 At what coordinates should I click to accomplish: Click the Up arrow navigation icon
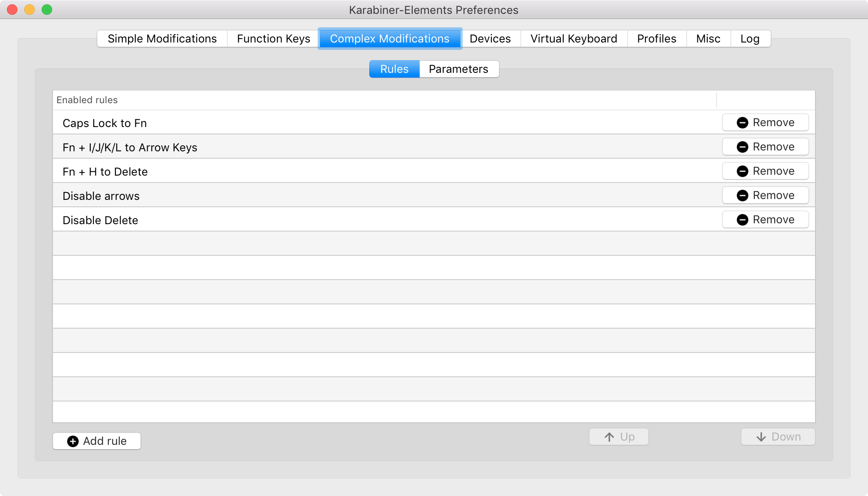click(x=608, y=437)
